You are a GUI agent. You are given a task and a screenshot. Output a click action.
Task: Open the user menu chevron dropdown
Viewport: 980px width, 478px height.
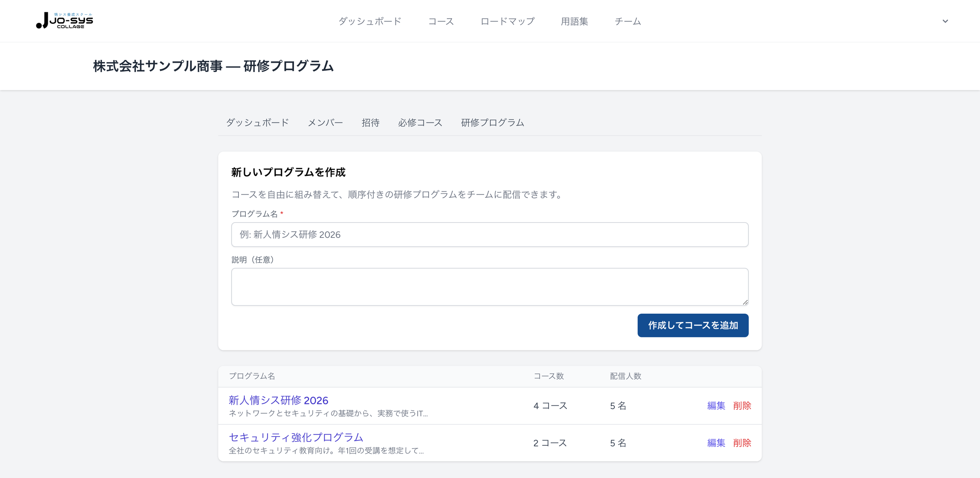945,21
